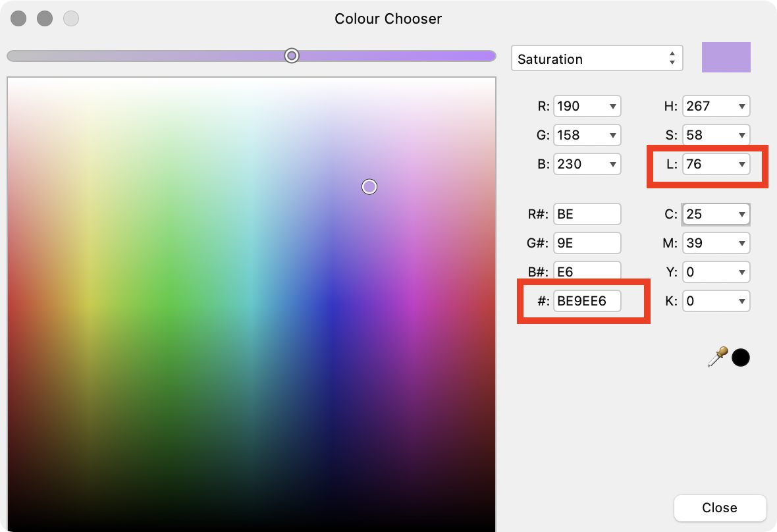Open the Saturation mode selector
This screenshot has height=532, width=777.
tap(596, 58)
